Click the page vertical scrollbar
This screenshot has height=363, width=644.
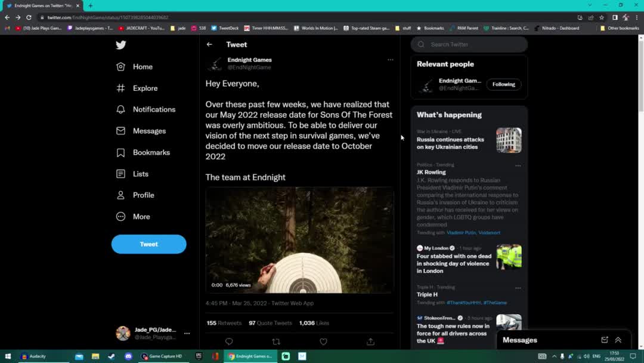click(641, 78)
